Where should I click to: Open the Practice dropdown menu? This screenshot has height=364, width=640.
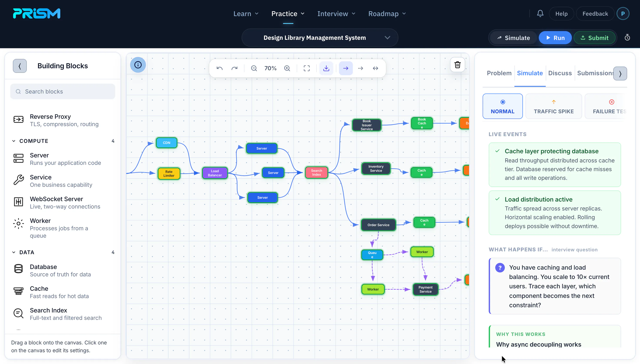(x=288, y=14)
